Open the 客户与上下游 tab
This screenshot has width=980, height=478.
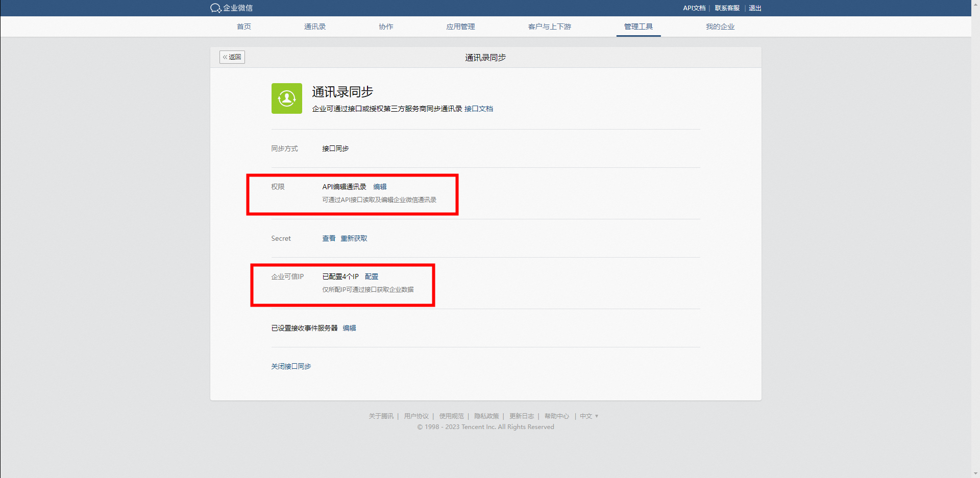click(x=549, y=27)
